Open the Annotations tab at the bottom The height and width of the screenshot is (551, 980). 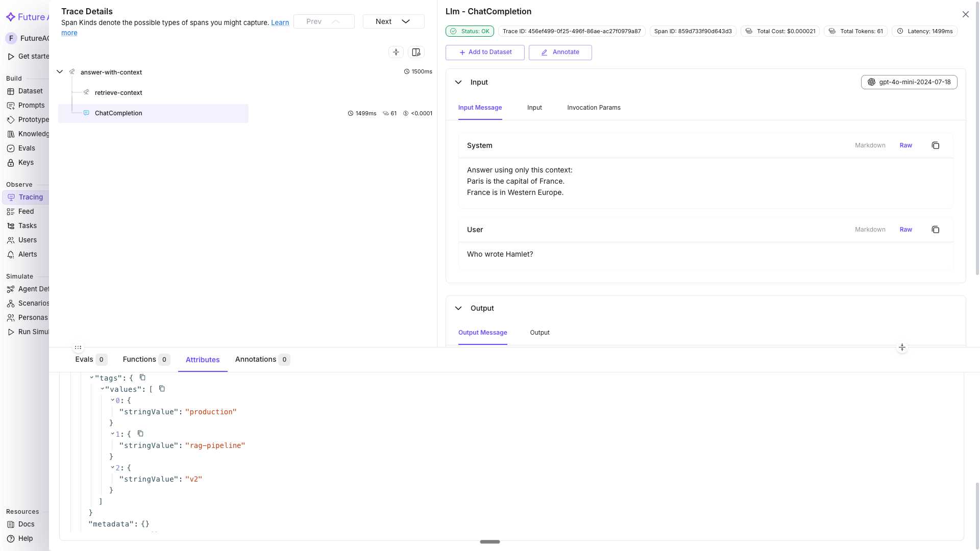pyautogui.click(x=256, y=359)
